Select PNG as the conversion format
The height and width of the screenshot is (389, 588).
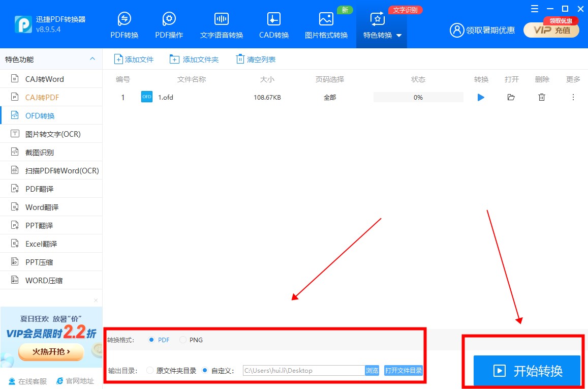183,340
